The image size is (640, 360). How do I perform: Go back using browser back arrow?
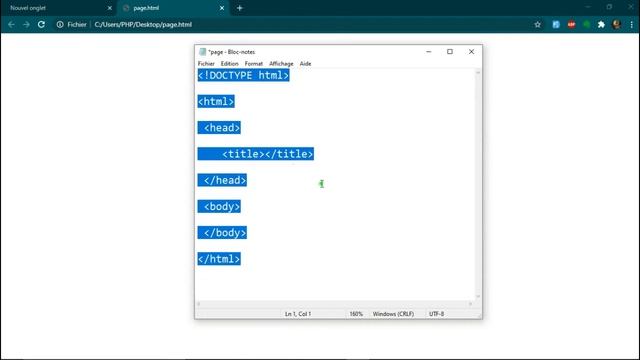tap(11, 24)
